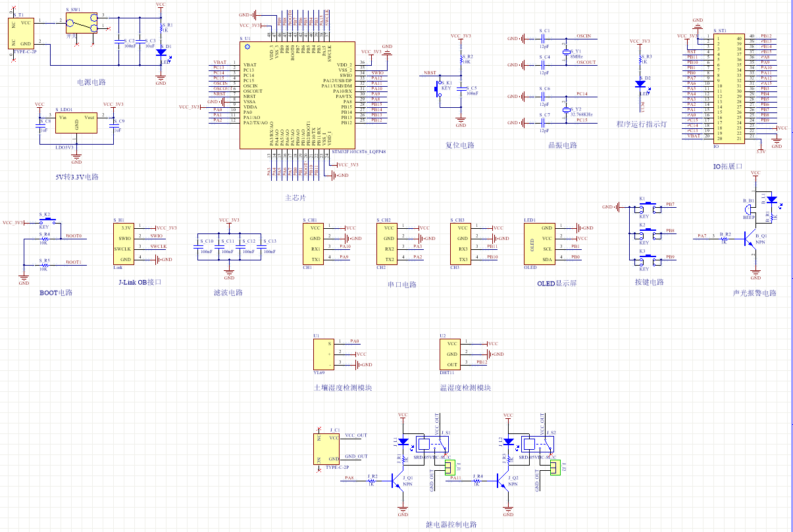Click the 5V转3.3V电路 section title

[x=76, y=177]
